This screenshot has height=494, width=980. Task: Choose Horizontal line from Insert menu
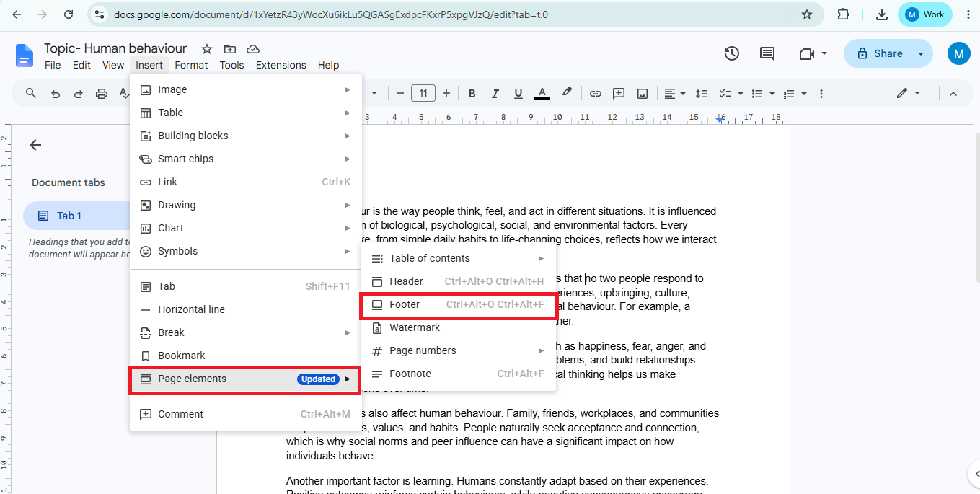click(245, 309)
